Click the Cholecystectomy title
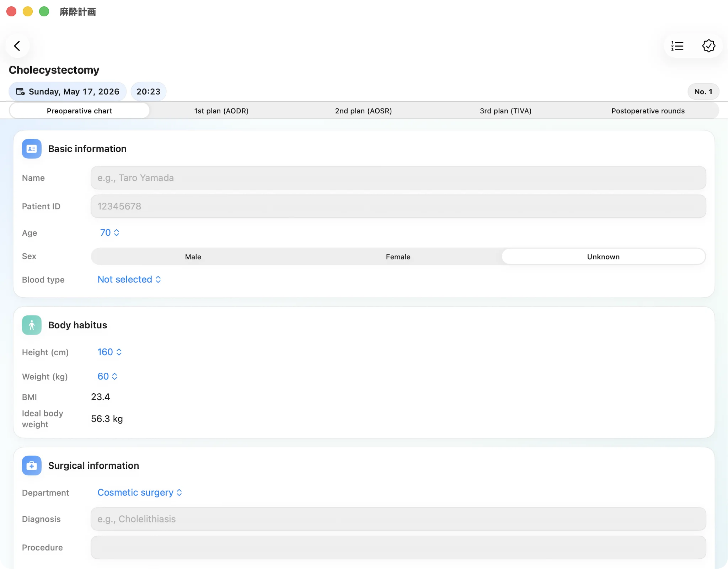728x569 pixels. point(54,70)
